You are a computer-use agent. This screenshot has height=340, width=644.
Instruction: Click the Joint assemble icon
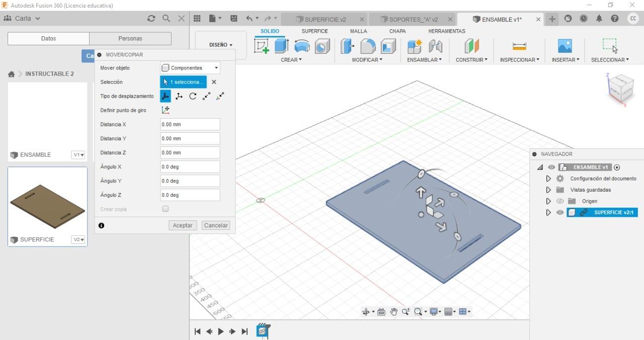(435, 46)
